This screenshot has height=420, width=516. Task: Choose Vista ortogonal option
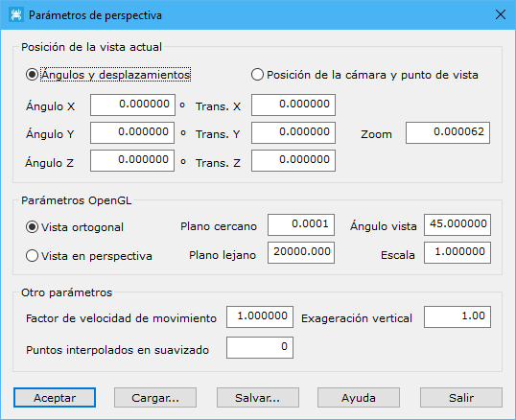[75, 227]
